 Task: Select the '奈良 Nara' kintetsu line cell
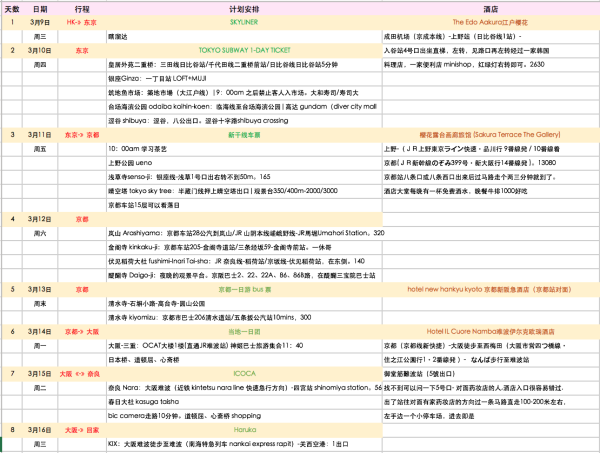click(x=244, y=388)
